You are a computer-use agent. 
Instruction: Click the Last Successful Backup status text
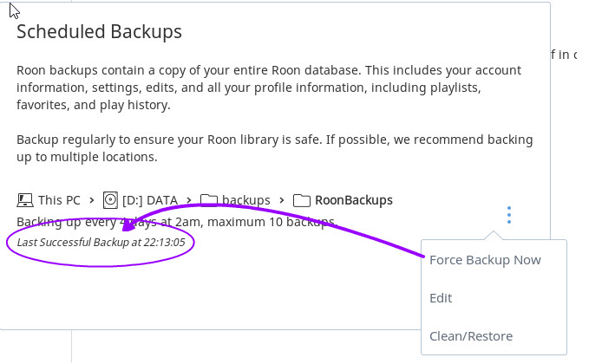(x=101, y=242)
